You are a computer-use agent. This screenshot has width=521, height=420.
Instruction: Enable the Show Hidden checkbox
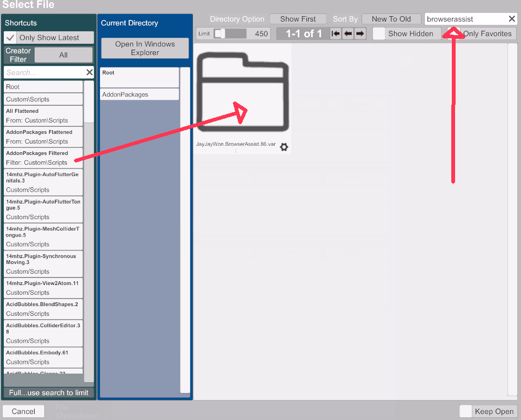[379, 33]
